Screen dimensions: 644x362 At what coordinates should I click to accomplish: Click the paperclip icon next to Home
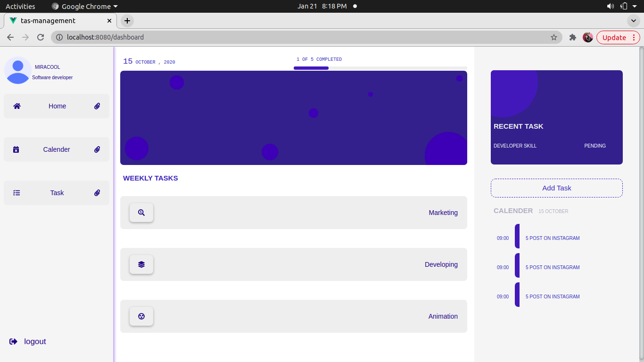point(97,106)
